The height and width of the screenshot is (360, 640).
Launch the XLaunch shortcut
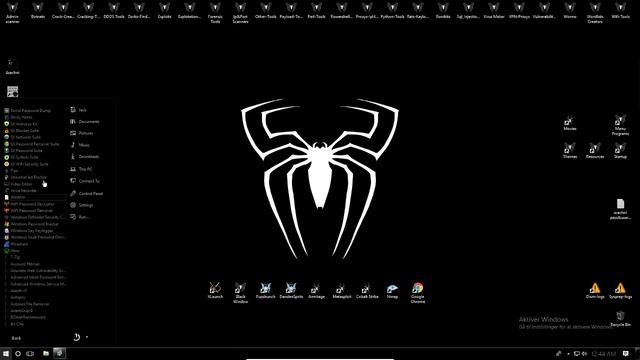(x=215, y=291)
